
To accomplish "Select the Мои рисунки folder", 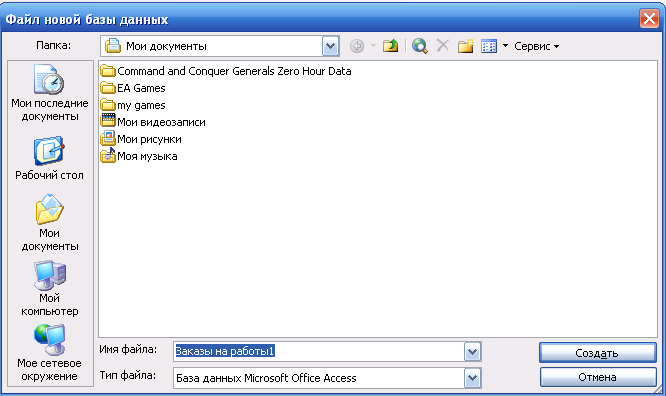I will click(141, 139).
